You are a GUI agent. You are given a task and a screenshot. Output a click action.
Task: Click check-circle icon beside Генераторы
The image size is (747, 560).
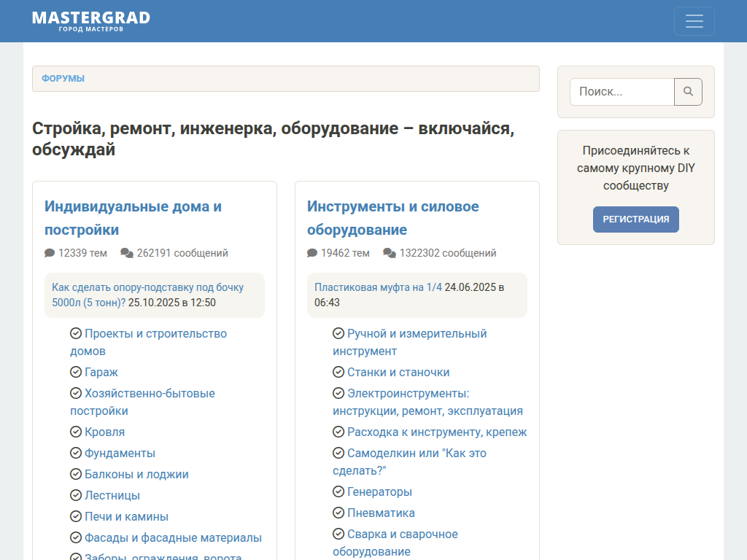[x=338, y=491]
